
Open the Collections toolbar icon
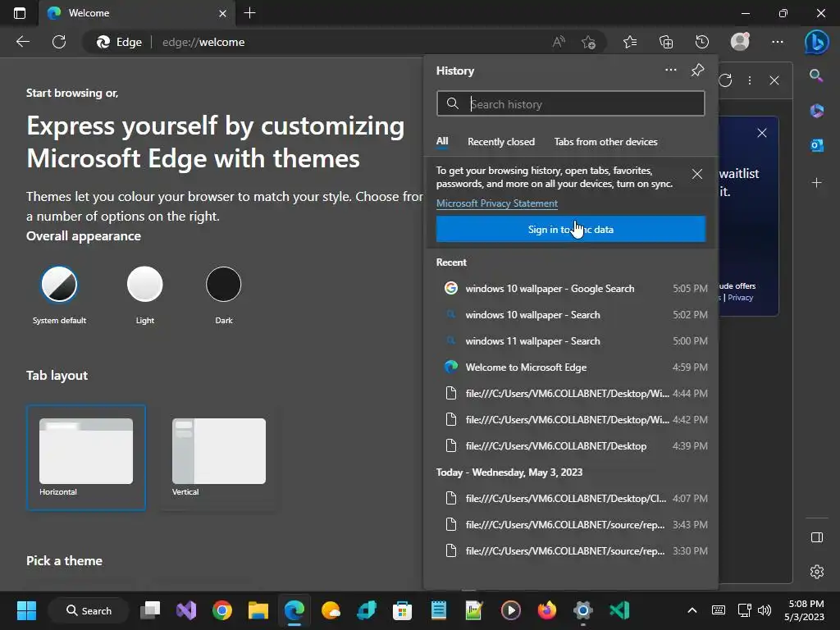point(666,42)
